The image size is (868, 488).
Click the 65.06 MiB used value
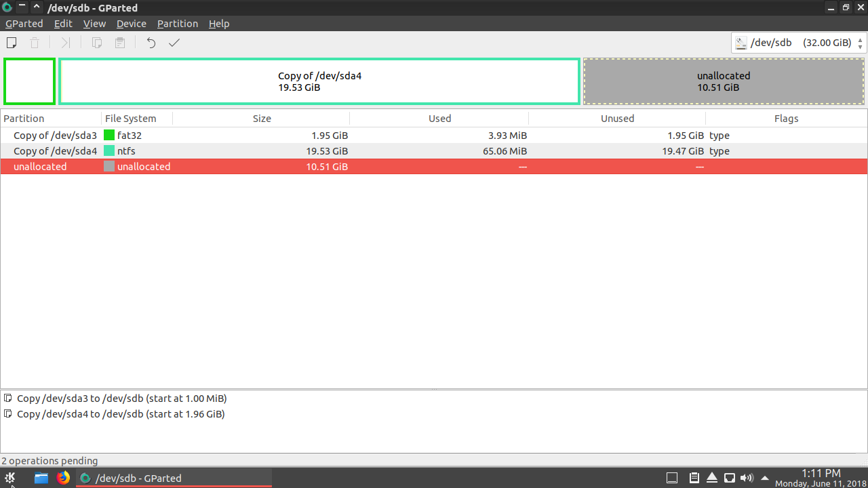click(x=505, y=151)
